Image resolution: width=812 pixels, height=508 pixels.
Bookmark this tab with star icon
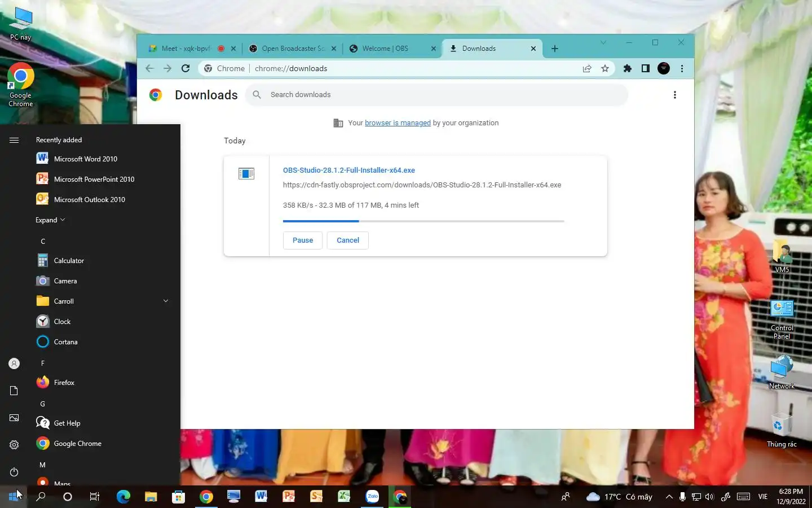tap(605, 68)
